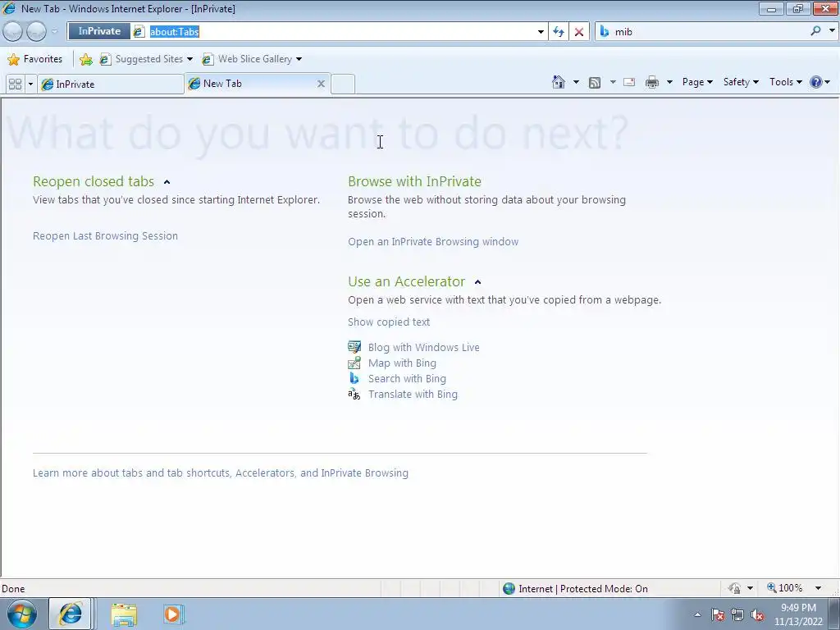The image size is (840, 630).
Task: Open the recent pages dropdown arrow
Action: [x=54, y=32]
